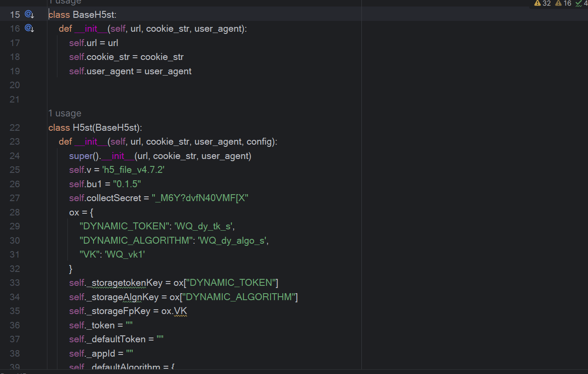Viewport: 588px width, 374px height.
Task: Click line number 28 in the gutter
Action: 15,212
